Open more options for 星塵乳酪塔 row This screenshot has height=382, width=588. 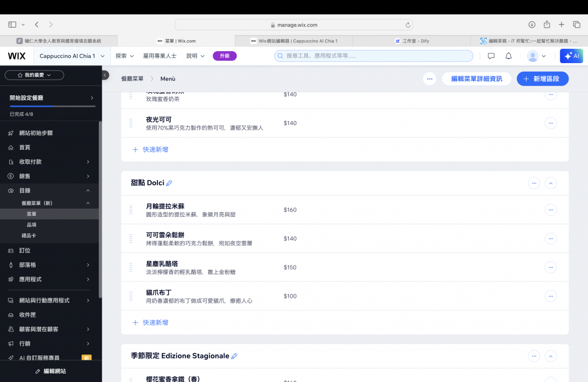[x=551, y=267]
